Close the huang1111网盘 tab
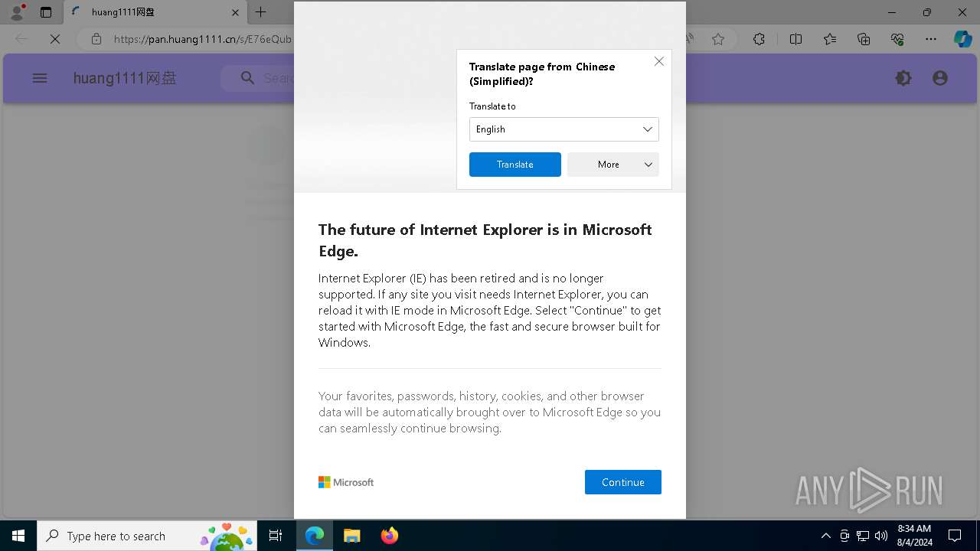980x551 pixels. click(x=235, y=12)
